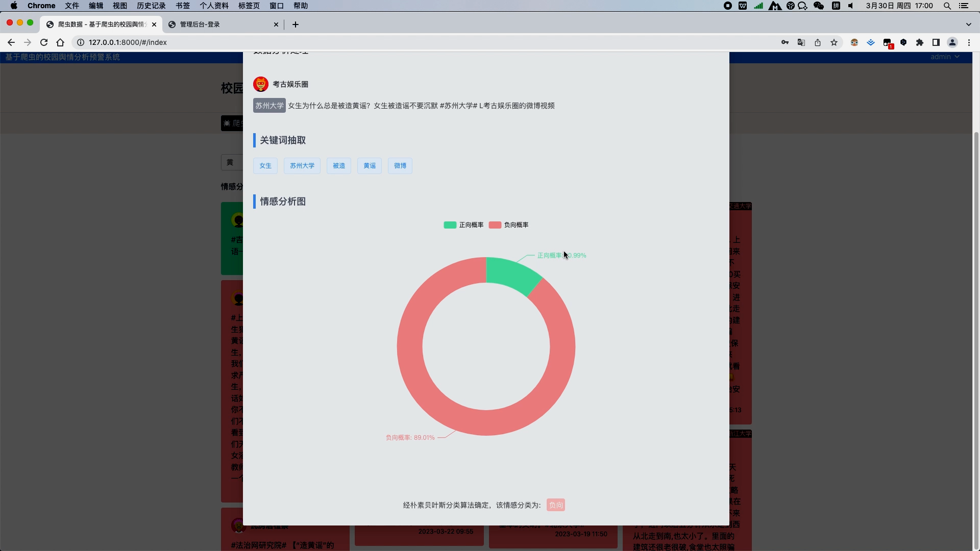Click the home button icon
This screenshot has height=551, width=980.
60,42
